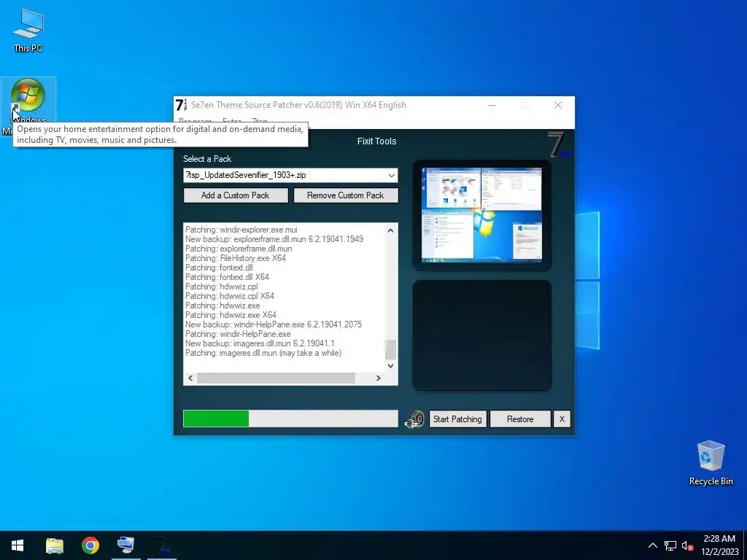
Task: Click the Windows 7 theme preview thumbnail
Action: pyautogui.click(x=481, y=215)
